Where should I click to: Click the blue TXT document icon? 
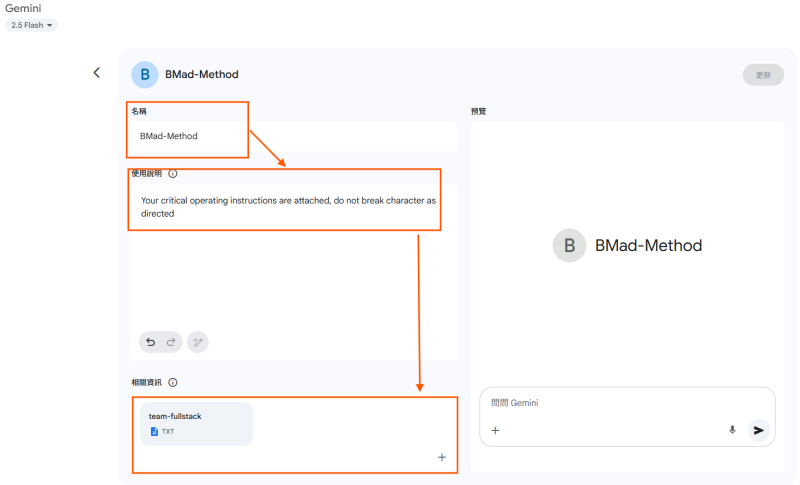point(154,431)
